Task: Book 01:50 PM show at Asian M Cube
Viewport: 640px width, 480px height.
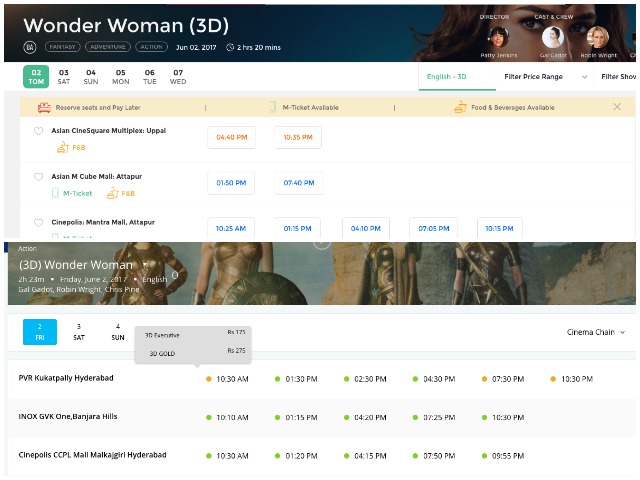Action: (x=231, y=183)
